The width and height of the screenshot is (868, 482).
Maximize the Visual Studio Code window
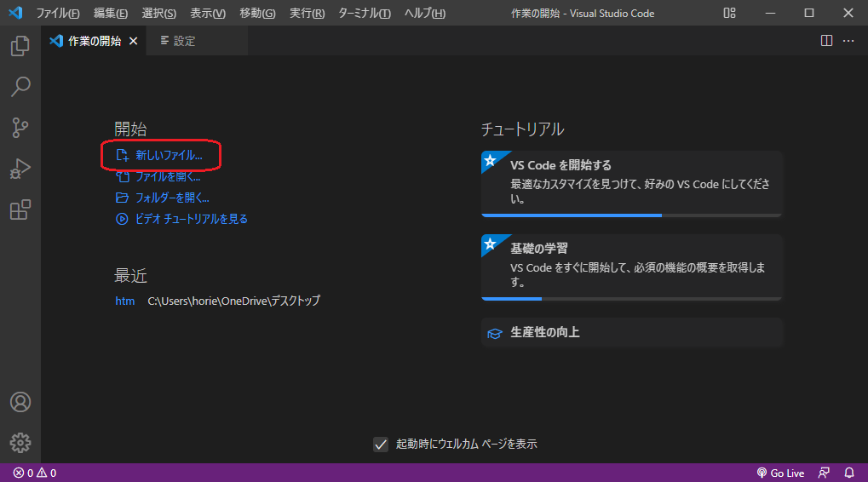pos(809,13)
